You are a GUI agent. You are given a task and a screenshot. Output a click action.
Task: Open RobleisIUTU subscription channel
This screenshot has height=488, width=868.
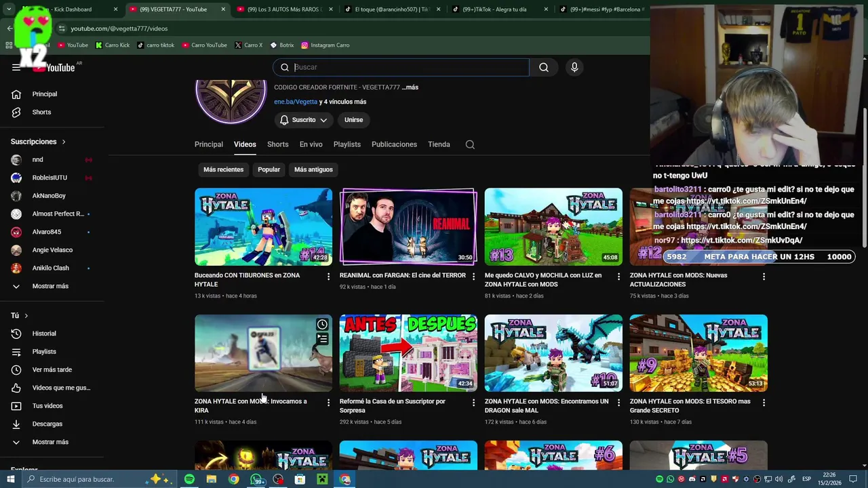coord(50,178)
